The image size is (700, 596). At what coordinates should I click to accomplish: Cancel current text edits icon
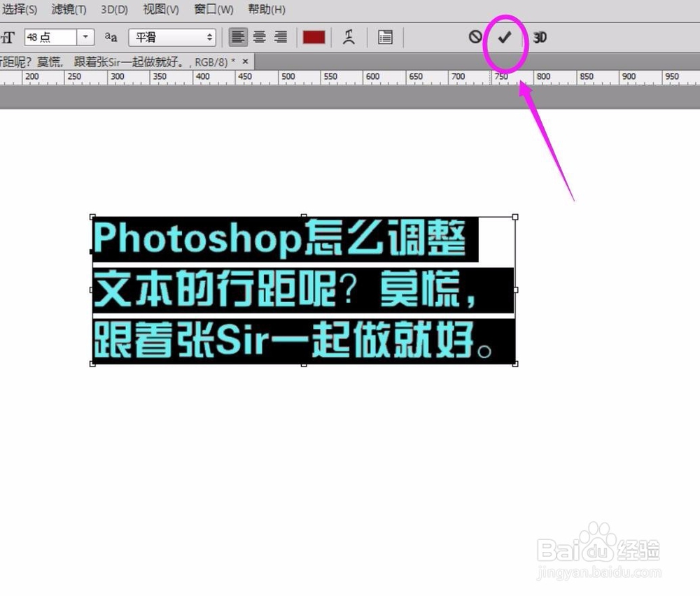475,37
